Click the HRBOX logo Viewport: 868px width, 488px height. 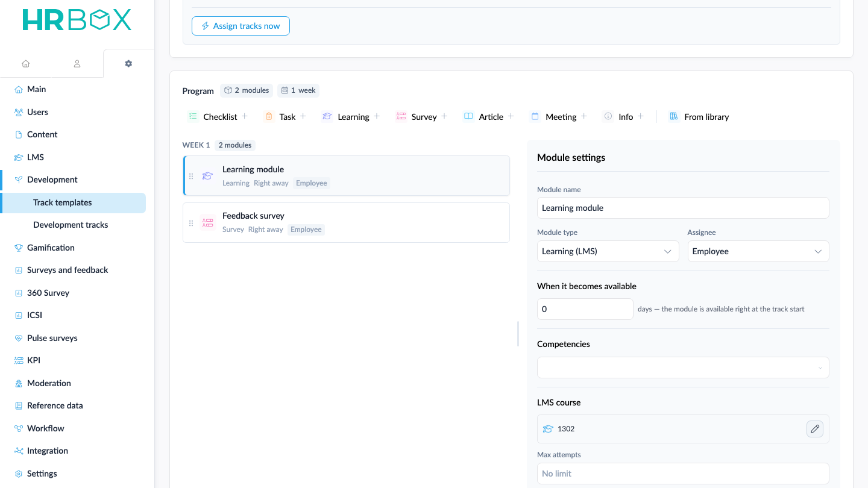77,20
